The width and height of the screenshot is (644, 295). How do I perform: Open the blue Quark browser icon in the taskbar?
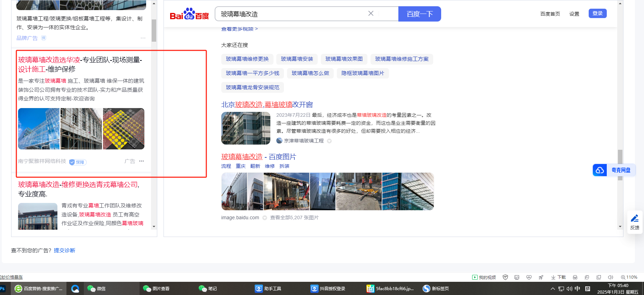tap(75, 288)
